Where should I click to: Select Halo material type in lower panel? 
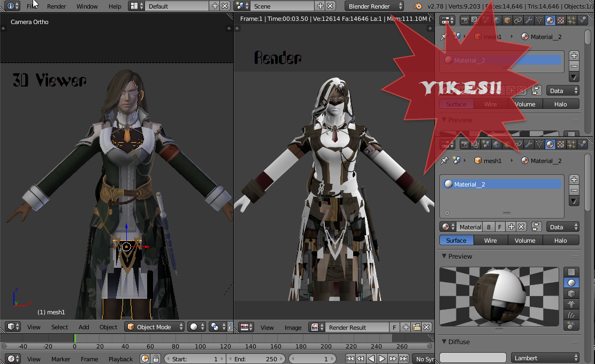560,240
